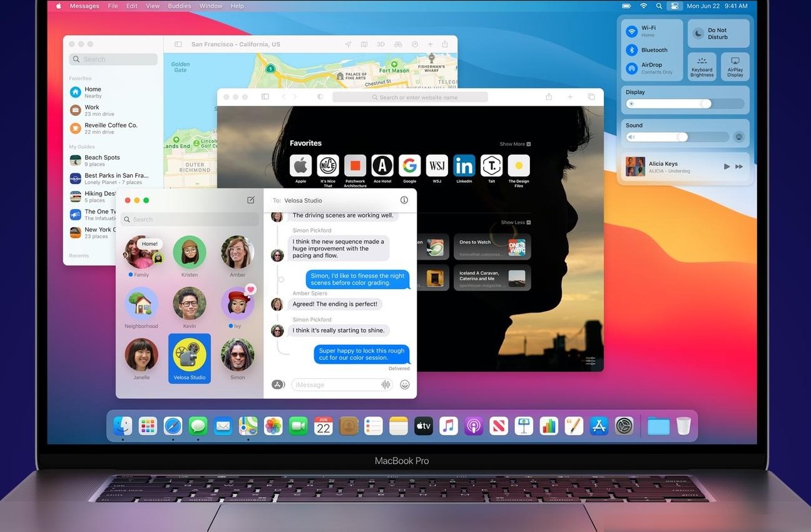The width and height of the screenshot is (811, 532).
Task: Open the File menu
Action: point(113,6)
